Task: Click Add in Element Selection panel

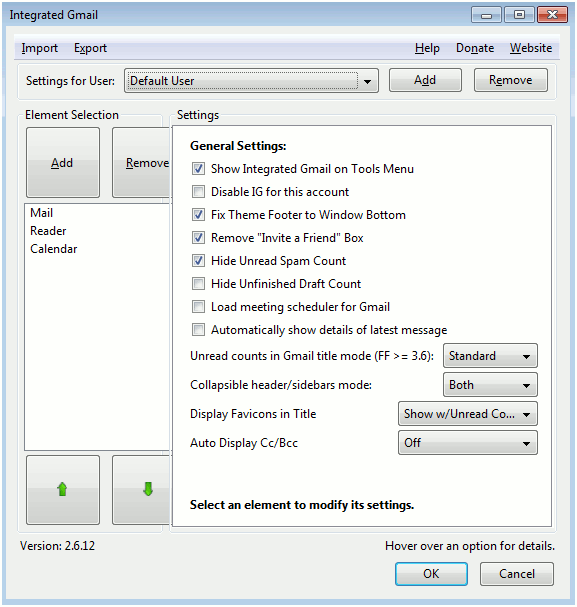Action: tap(63, 163)
